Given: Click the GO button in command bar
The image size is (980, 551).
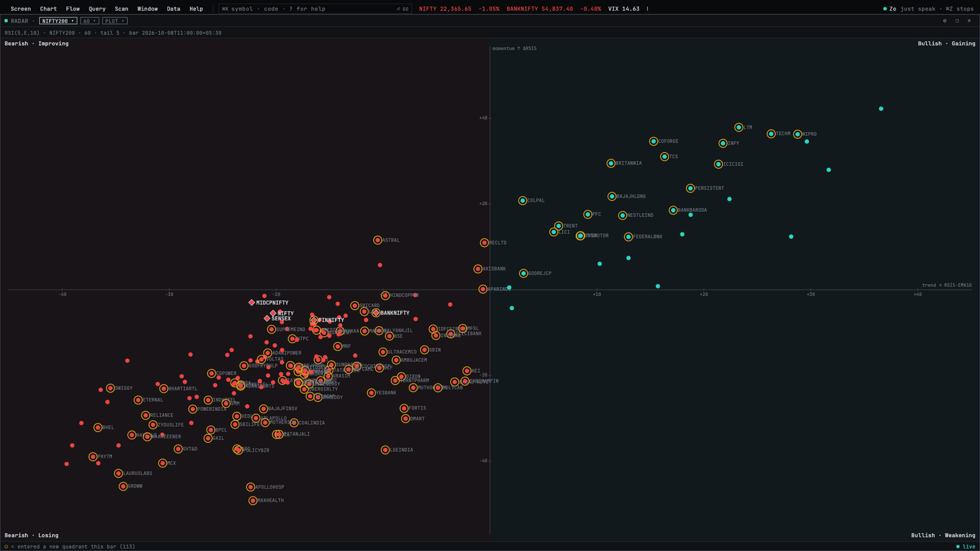Looking at the screenshot, I should coord(402,9).
